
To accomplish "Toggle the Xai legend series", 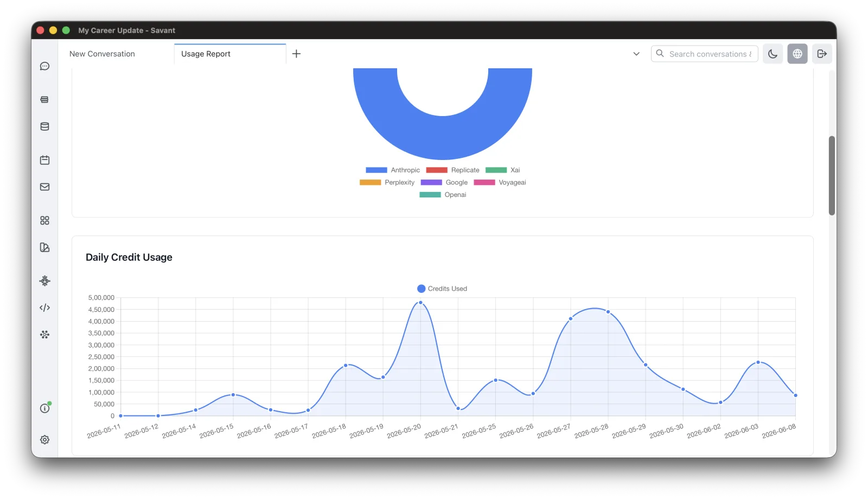I will (x=502, y=170).
